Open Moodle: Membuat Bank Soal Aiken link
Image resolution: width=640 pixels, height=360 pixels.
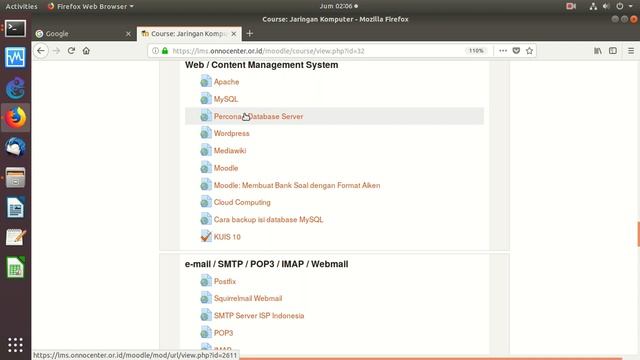point(297,185)
